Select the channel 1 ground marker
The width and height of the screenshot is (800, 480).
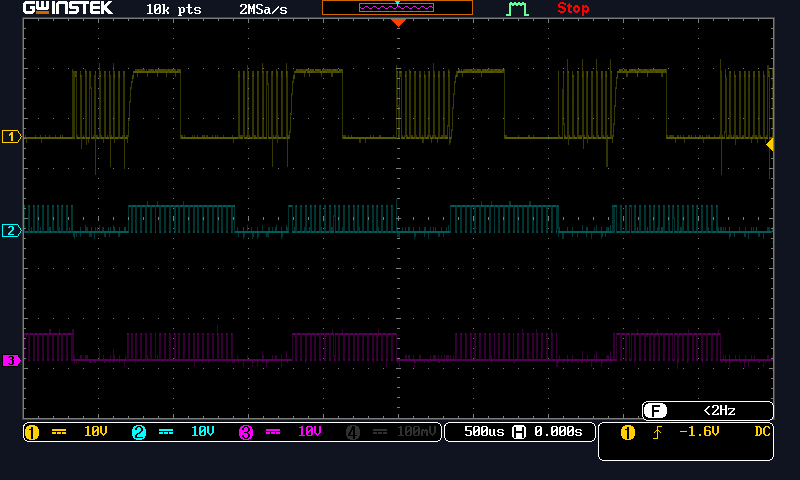point(11,137)
